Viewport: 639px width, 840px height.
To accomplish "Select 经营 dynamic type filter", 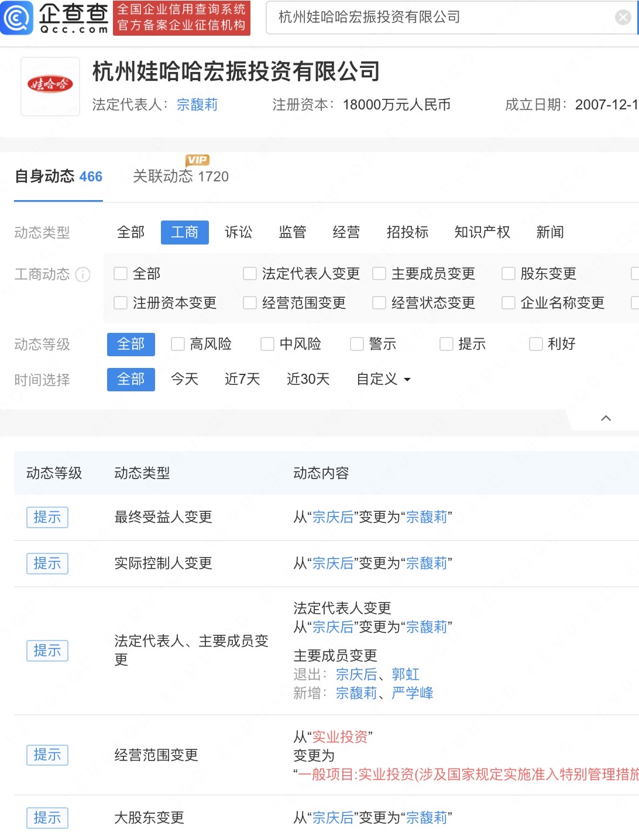I will [x=346, y=232].
